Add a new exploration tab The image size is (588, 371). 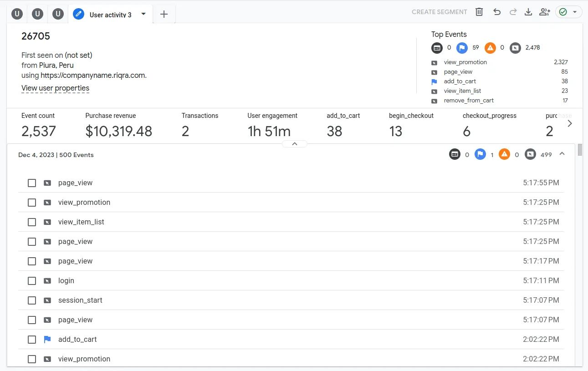pyautogui.click(x=164, y=15)
